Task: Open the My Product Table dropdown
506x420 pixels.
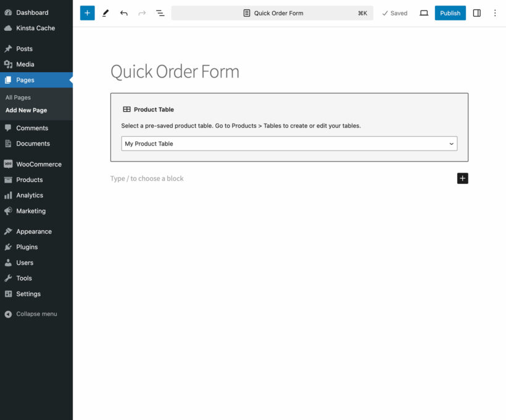Action: click(x=289, y=143)
